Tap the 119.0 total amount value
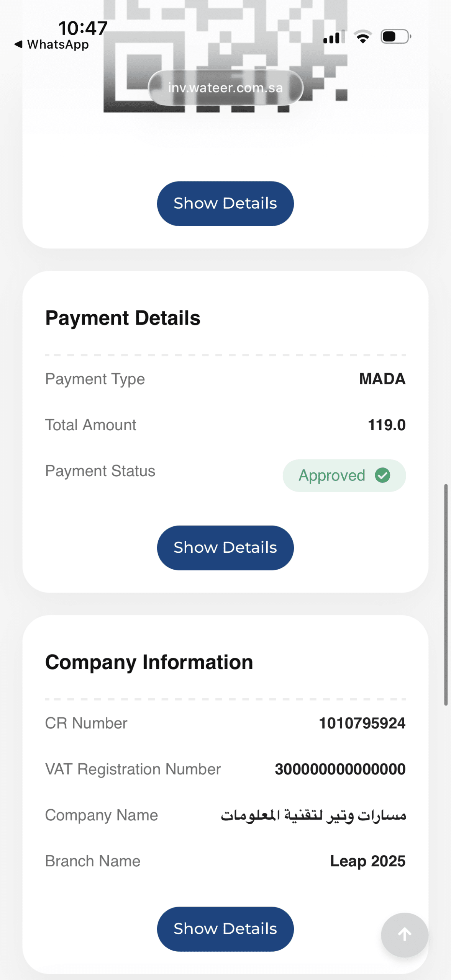This screenshot has height=980, width=451. pyautogui.click(x=386, y=425)
